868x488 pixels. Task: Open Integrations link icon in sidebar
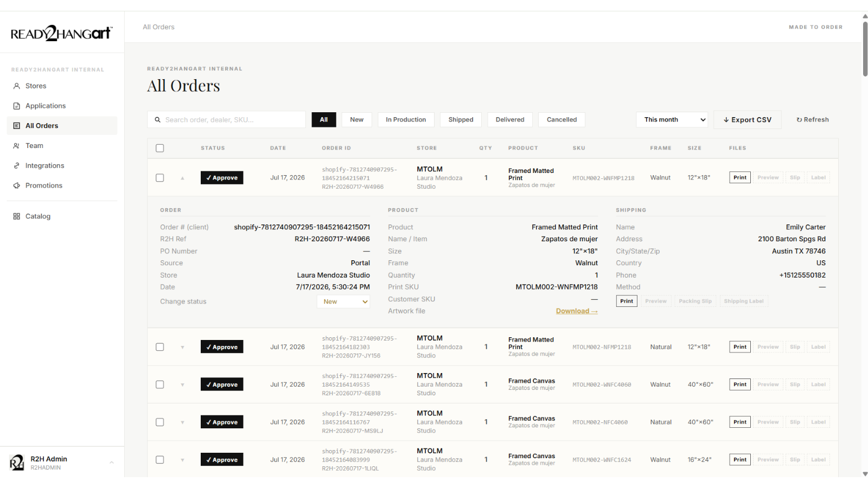click(x=17, y=165)
